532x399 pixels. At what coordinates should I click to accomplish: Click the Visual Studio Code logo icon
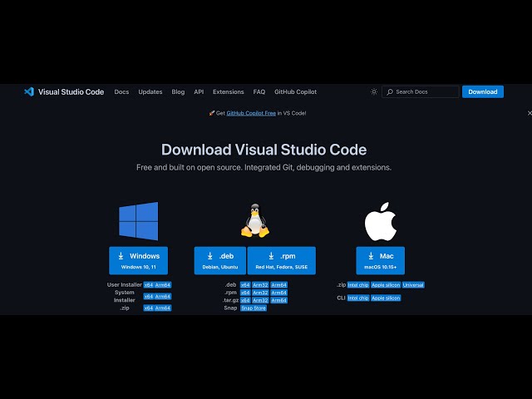tap(29, 91)
